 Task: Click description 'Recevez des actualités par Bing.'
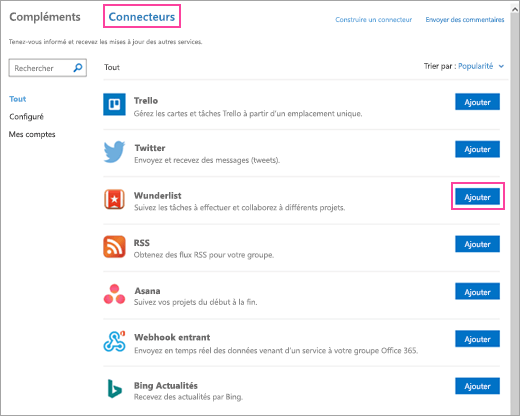188,397
